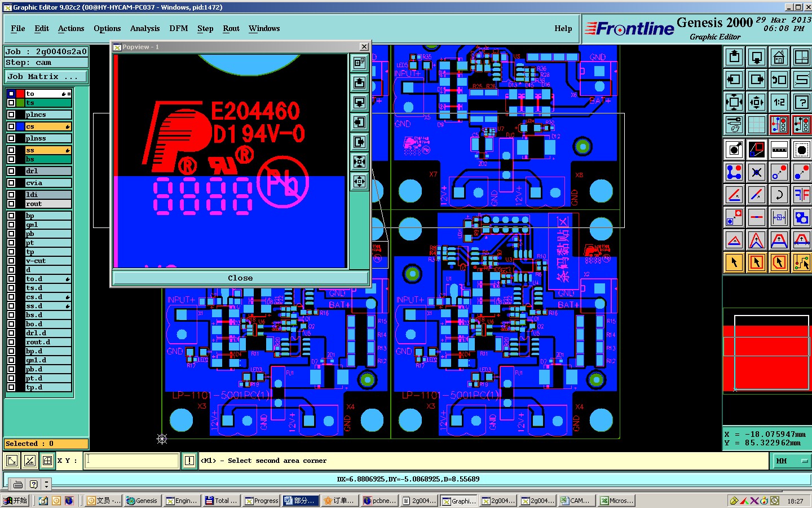Toggle checkbox for layer cvia
Viewport: 812px width, 508px height.
tap(11, 183)
